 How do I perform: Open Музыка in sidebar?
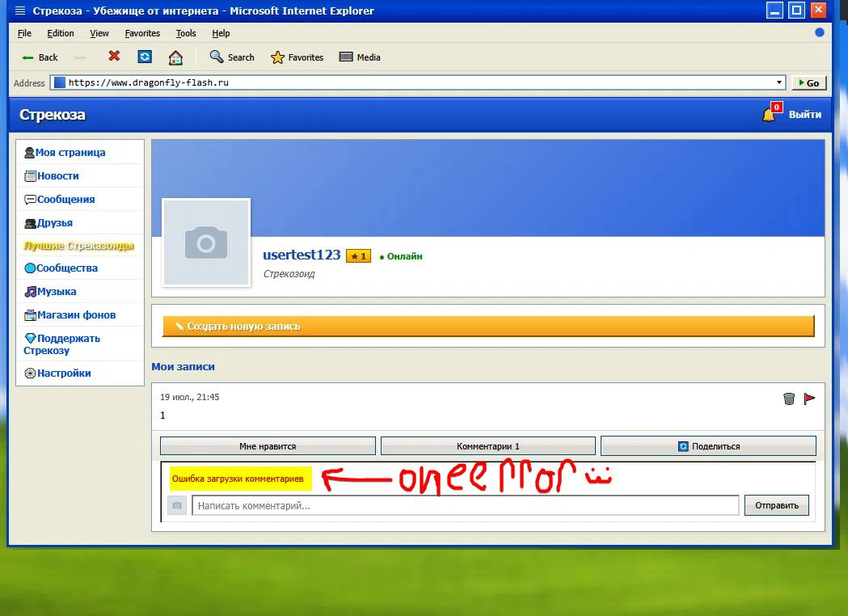point(50,292)
